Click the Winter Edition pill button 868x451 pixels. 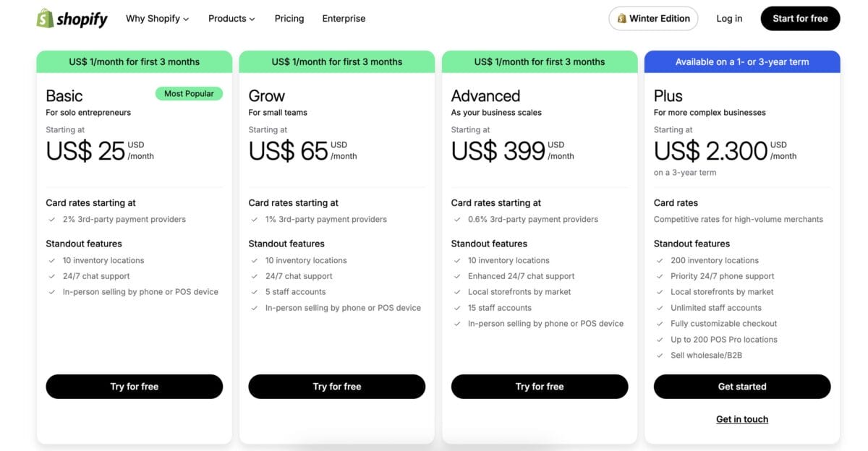(652, 18)
